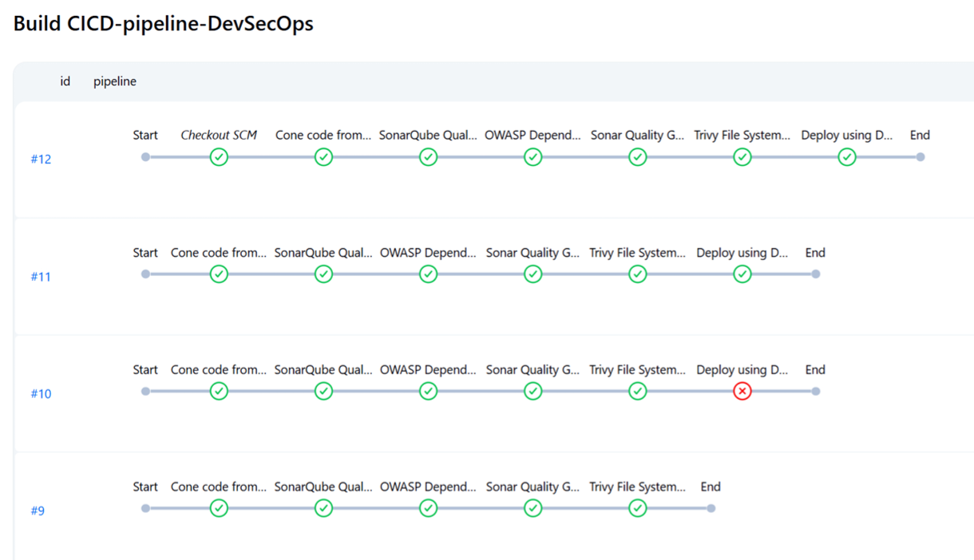974x560 pixels.
Task: Click the End node of build #10
Action: (x=815, y=392)
